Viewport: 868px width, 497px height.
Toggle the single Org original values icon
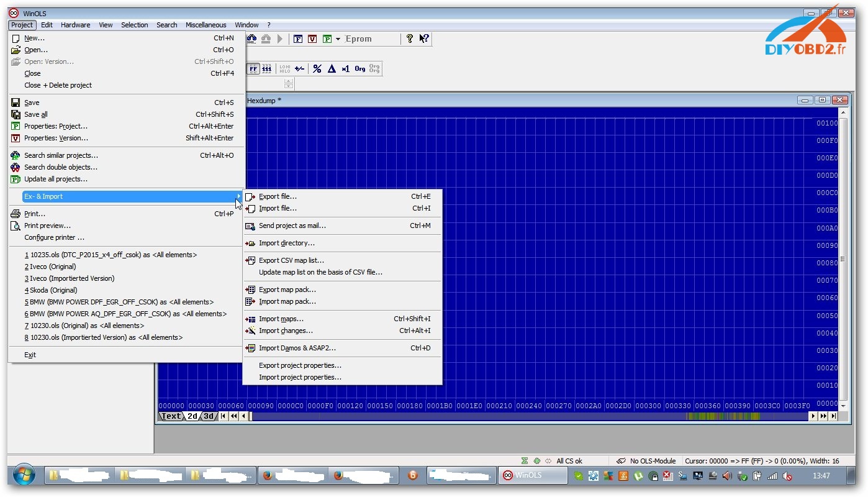pos(360,68)
